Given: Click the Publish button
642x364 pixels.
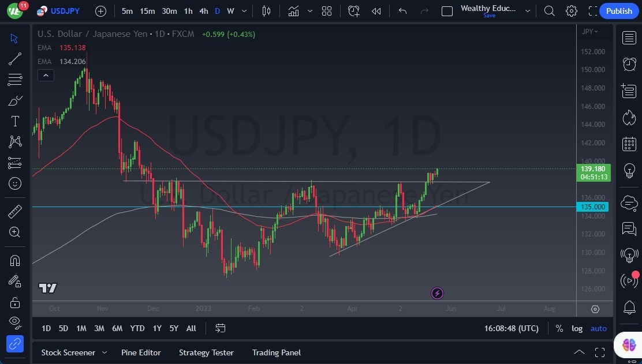Looking at the screenshot, I should (x=618, y=11).
